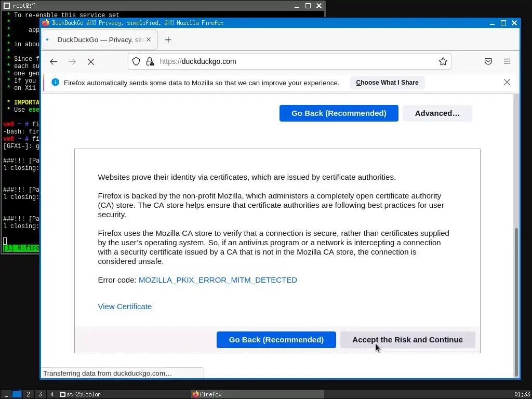Bookmark this page with the star icon
Image resolution: width=532 pixels, height=399 pixels.
(443, 61)
